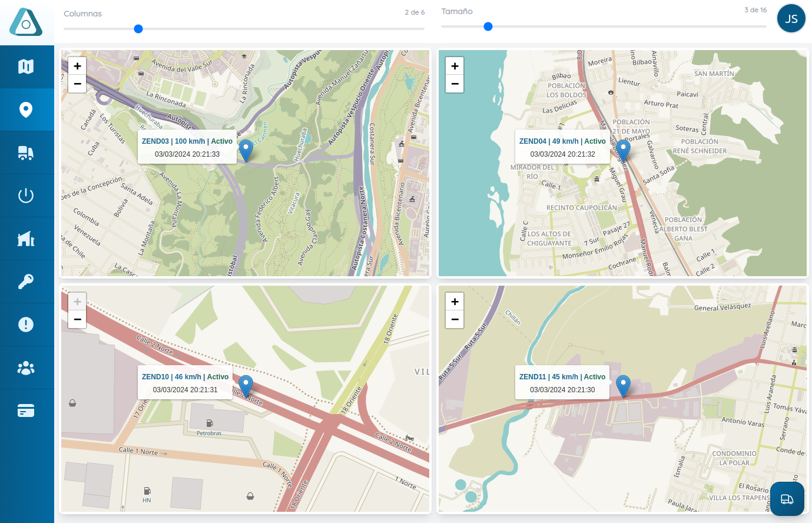Open the payment card sidebar icon
This screenshot has height=523, width=812.
26,411
